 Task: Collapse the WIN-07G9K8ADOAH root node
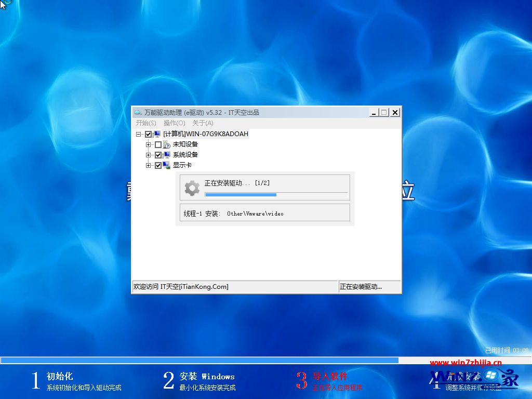pyautogui.click(x=138, y=135)
